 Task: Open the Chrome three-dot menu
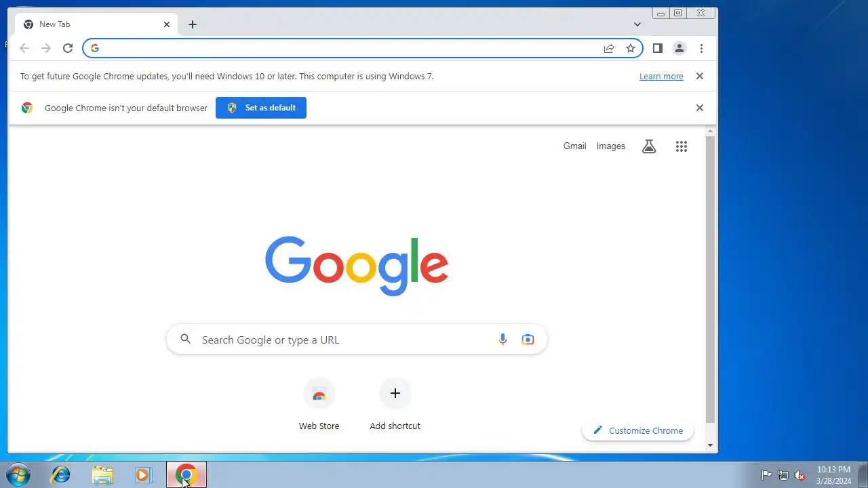[701, 48]
